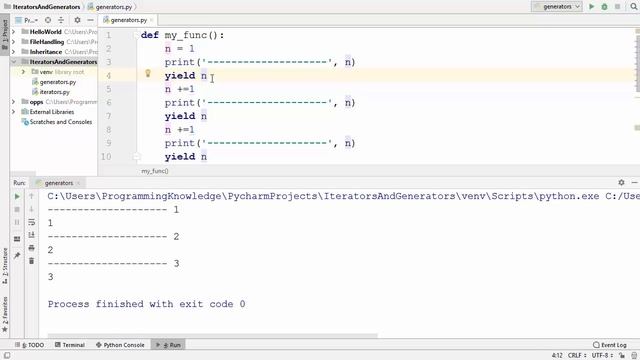The height and width of the screenshot is (360, 640).
Task: Click my_func() breadcrumb below editor
Action: [x=155, y=171]
